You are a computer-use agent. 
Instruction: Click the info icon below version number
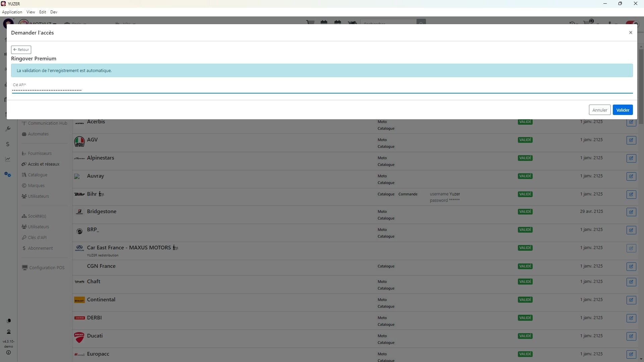pos(9,353)
